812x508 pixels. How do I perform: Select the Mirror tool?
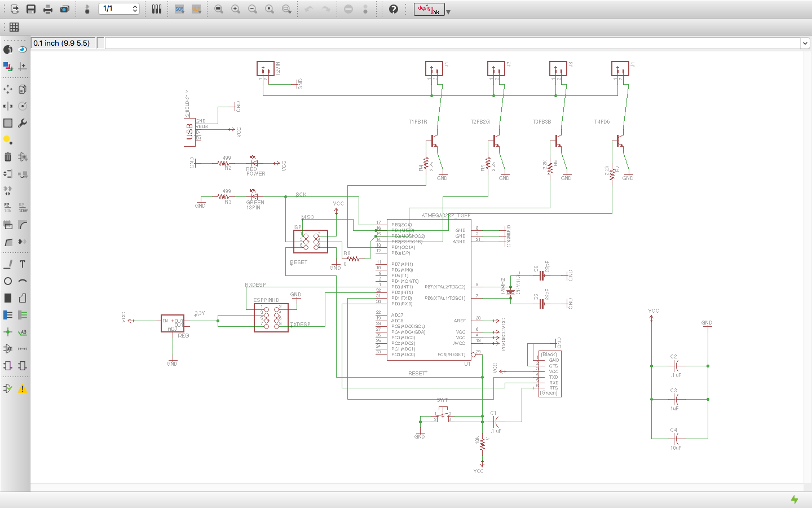[8, 106]
